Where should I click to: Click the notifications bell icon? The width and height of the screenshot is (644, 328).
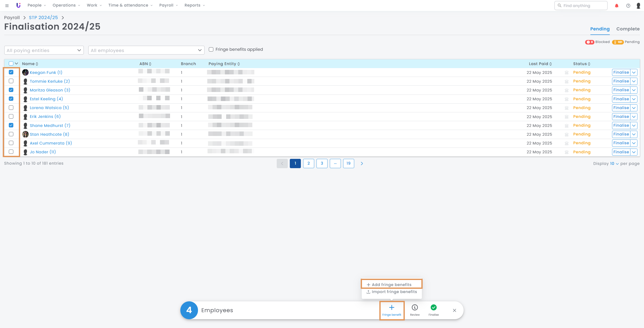[617, 6]
